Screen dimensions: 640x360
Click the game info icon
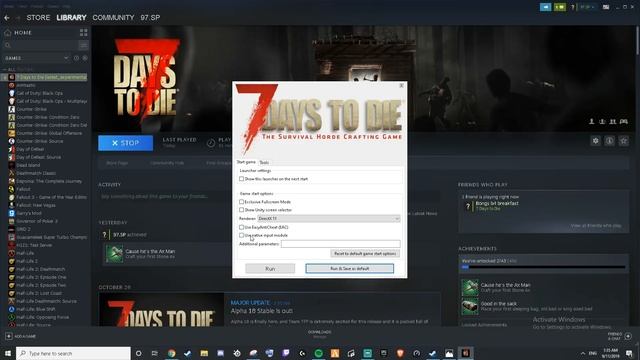coord(609,141)
